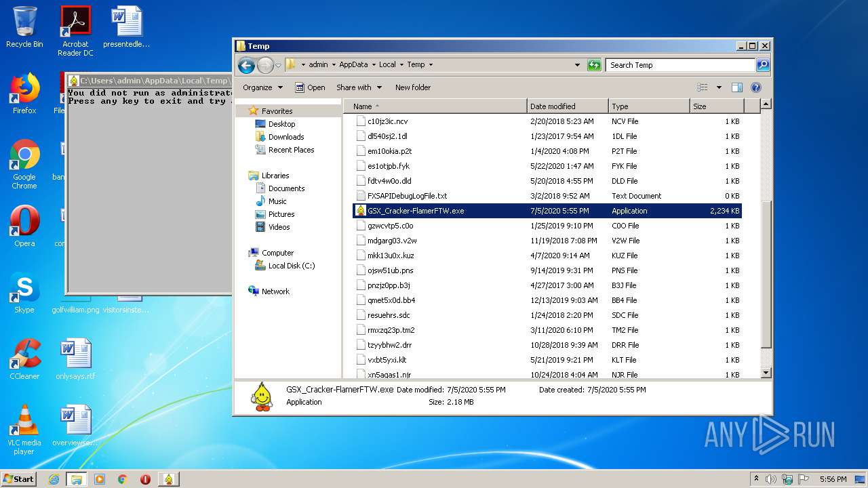Screen dimensions: 868x488
Task: Sort by Date modified column header
Action: (x=568, y=106)
